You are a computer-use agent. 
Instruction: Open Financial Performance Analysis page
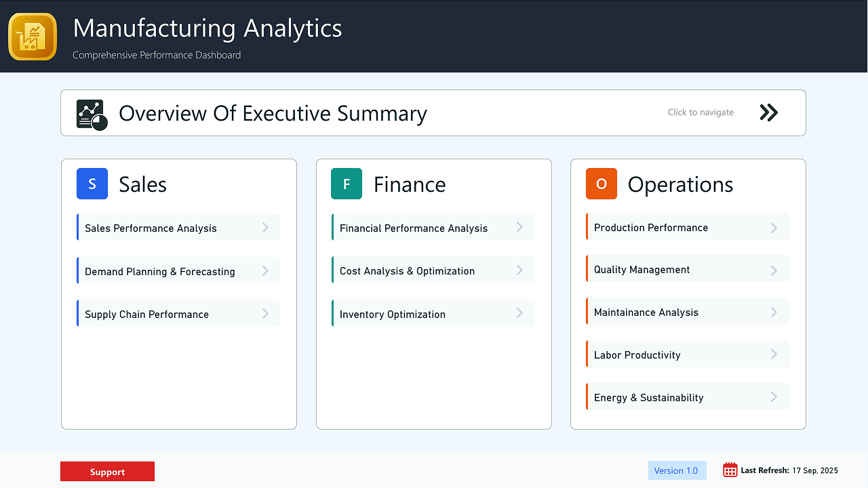tap(414, 228)
